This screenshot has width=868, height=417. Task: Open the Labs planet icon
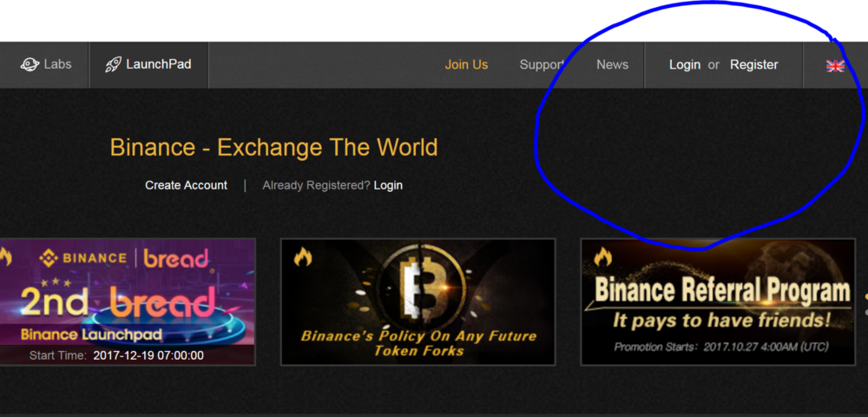click(x=30, y=64)
